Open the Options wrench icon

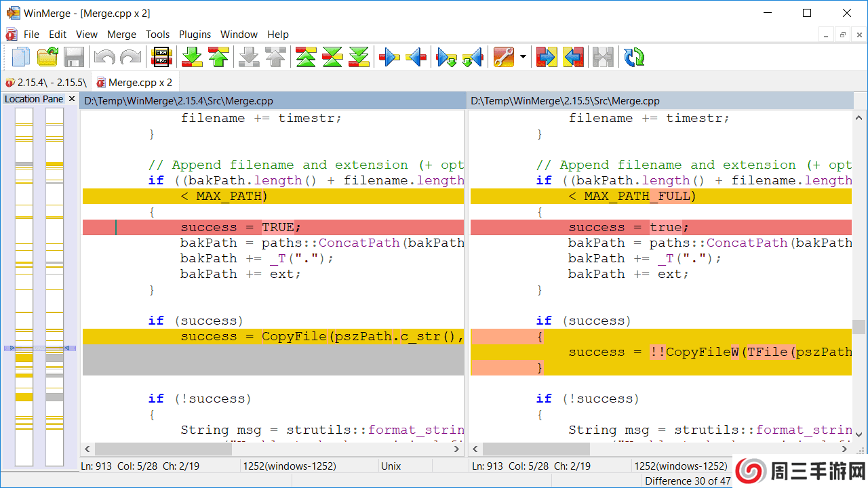[x=504, y=57]
